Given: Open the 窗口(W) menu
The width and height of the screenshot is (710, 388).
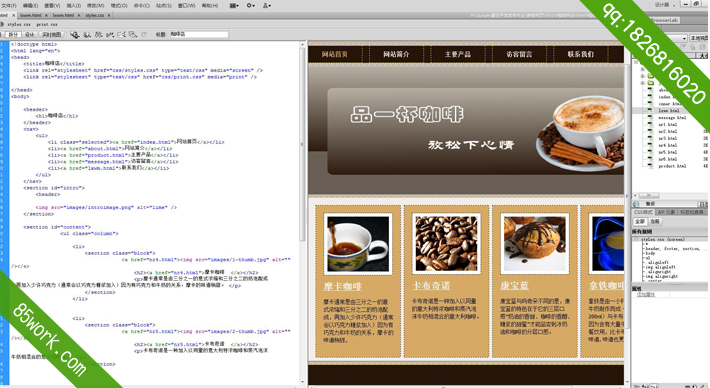Looking at the screenshot, I should coord(187,5).
